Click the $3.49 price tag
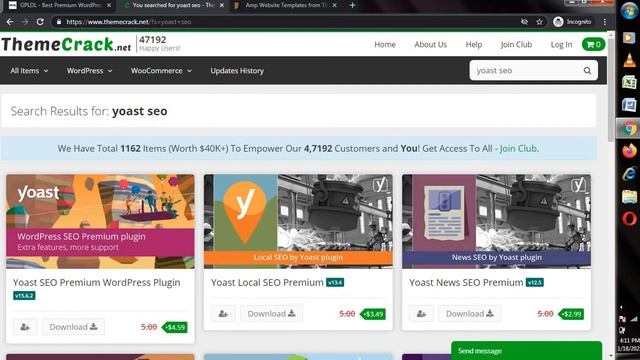Image resolution: width=640 pixels, height=360 pixels. point(373,314)
